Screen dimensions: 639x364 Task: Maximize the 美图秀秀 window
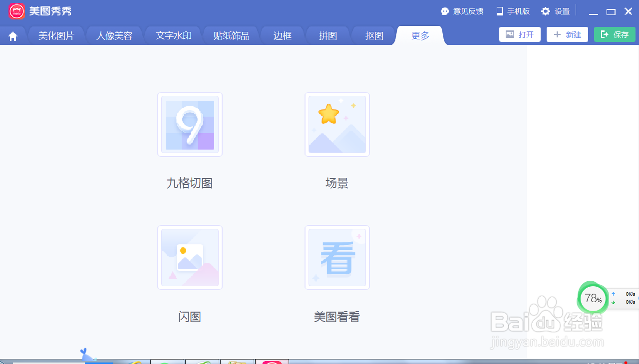(611, 11)
